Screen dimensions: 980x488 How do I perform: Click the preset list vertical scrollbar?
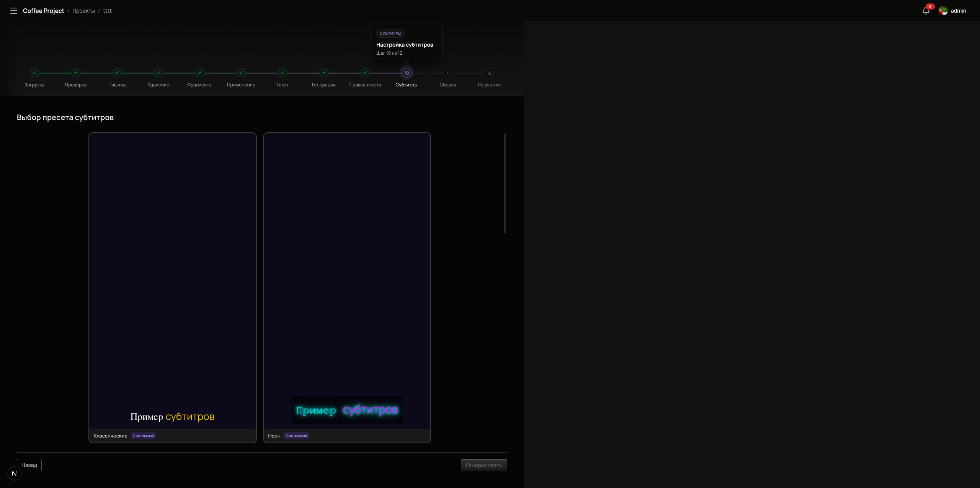505,184
